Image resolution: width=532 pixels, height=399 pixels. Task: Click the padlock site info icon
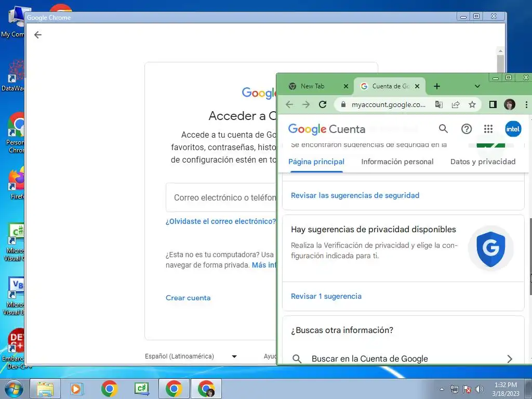tap(343, 104)
